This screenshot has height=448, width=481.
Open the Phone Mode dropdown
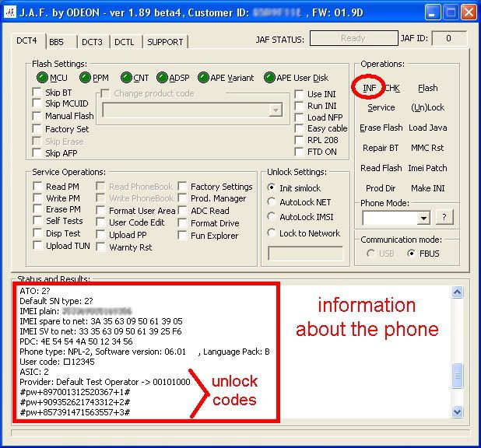(423, 219)
